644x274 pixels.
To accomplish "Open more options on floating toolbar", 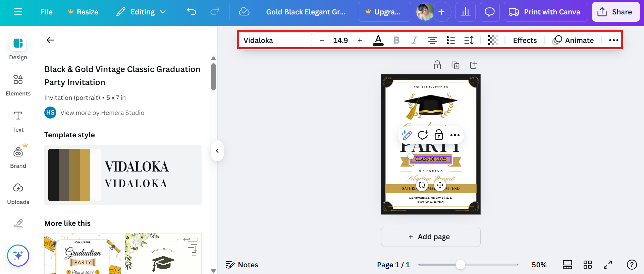I will click(x=455, y=135).
